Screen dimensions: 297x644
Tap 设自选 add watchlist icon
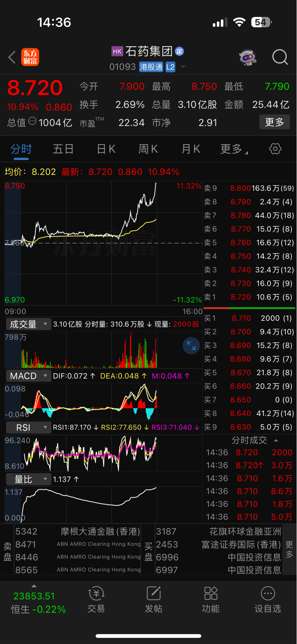268,600
